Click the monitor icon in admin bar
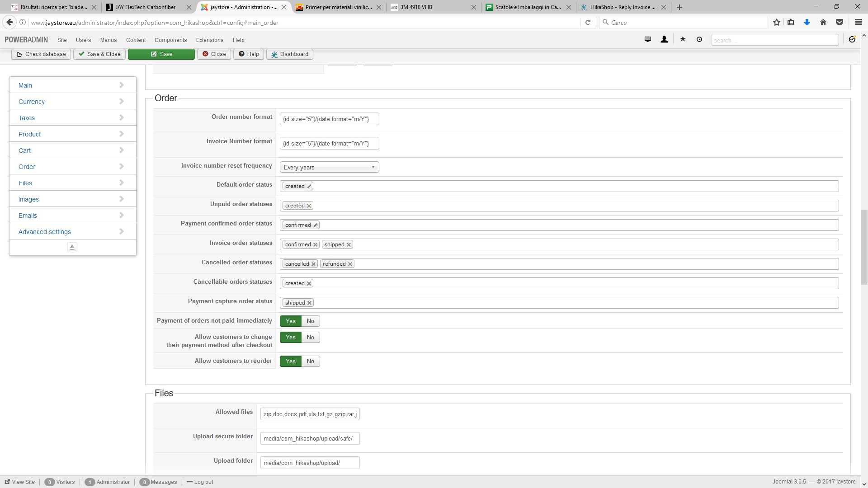 (x=647, y=40)
